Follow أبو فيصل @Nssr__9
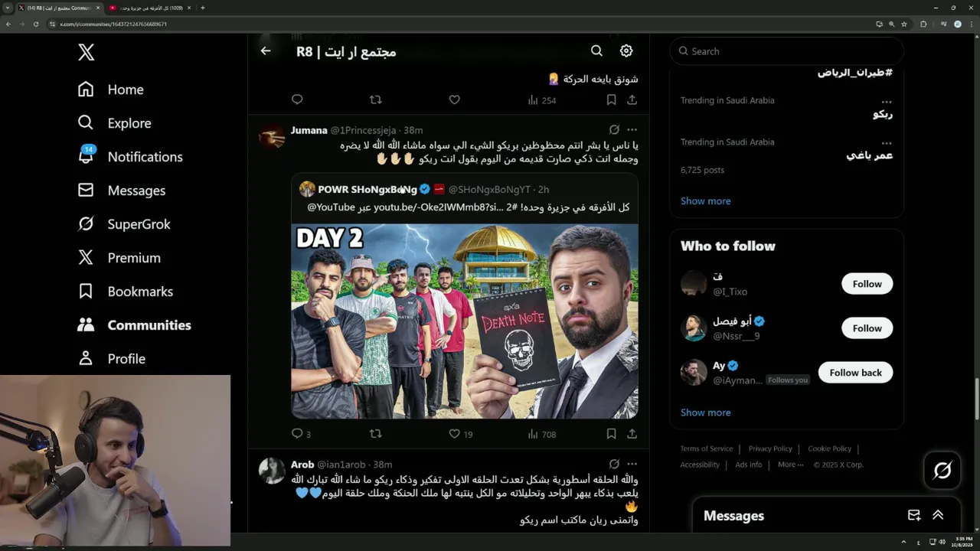The image size is (980, 551). point(867,328)
